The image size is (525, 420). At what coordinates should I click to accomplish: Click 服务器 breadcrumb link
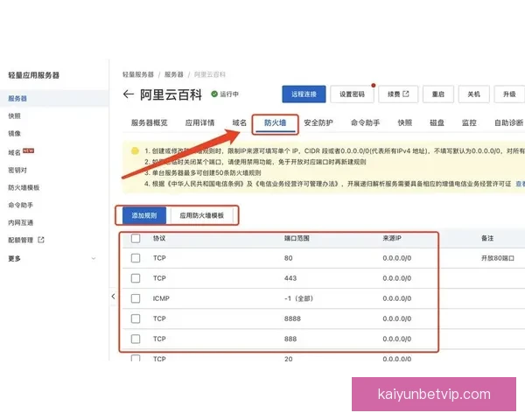tap(174, 74)
